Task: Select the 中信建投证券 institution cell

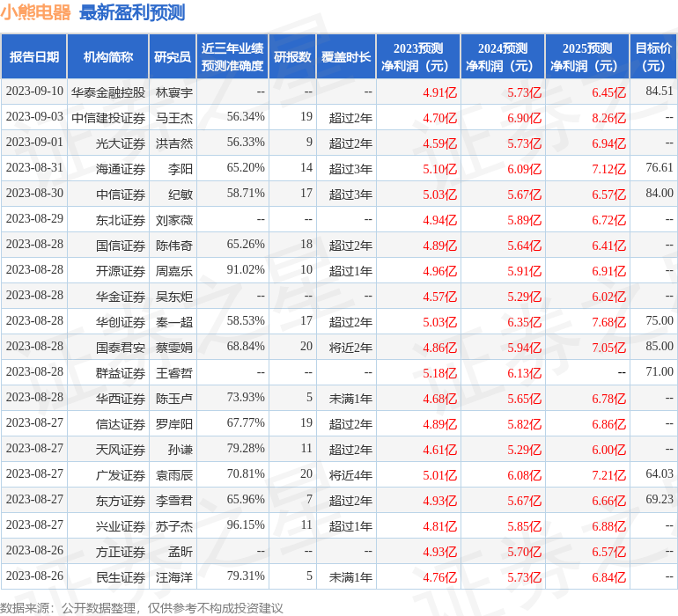Action: coord(108,118)
